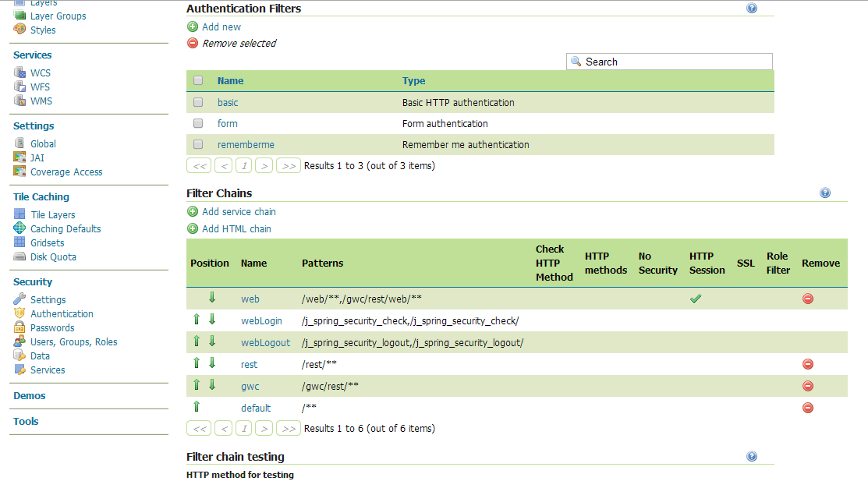Screen dimensions: 868x481
Task: Move rest chain up
Action: (197, 363)
